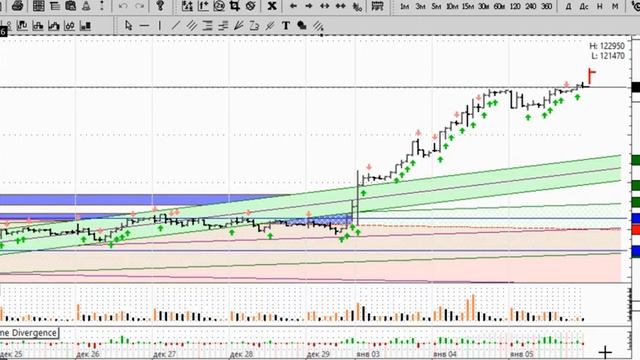
Task: Select the weekly Н timeframe button
Action: [x=600, y=7]
